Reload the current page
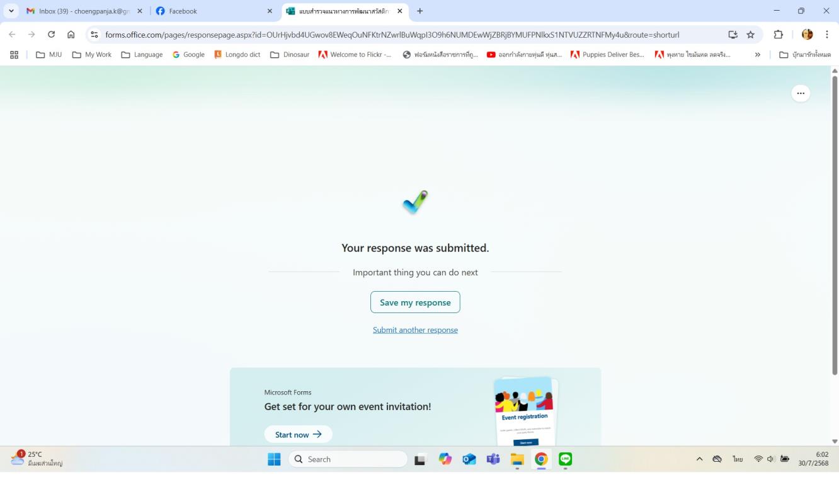The height and width of the screenshot is (504, 839). (x=51, y=35)
